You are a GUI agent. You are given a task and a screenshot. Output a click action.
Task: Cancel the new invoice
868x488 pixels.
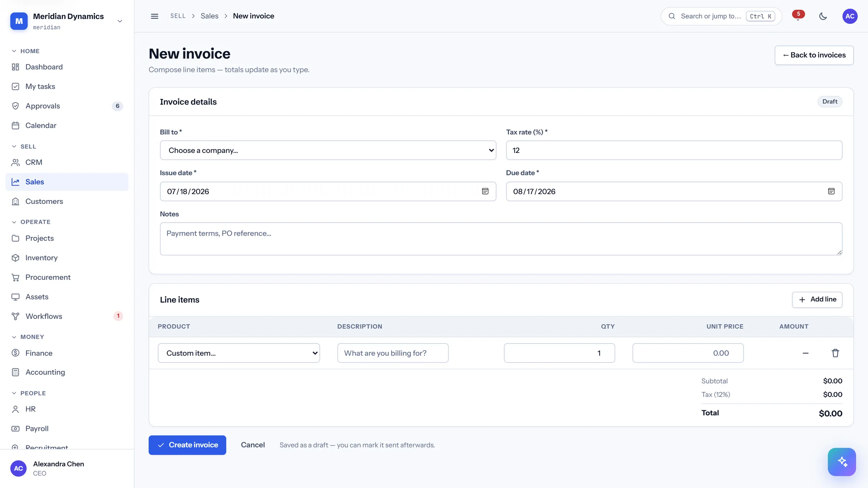pos(253,445)
